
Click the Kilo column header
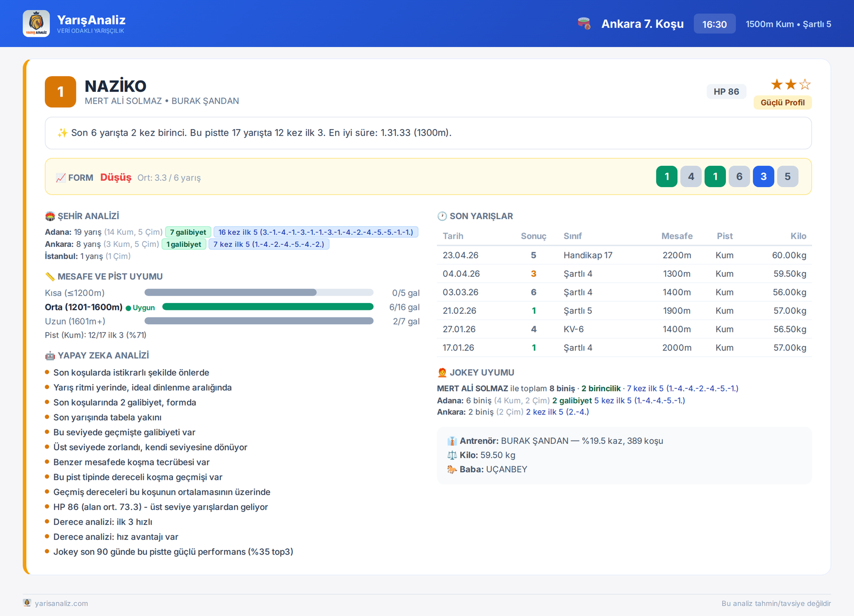click(798, 236)
